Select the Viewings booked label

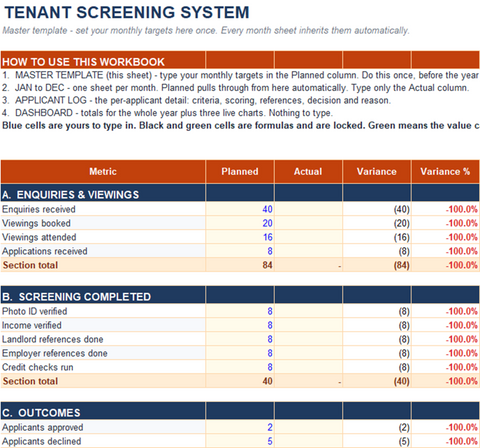click(36, 223)
